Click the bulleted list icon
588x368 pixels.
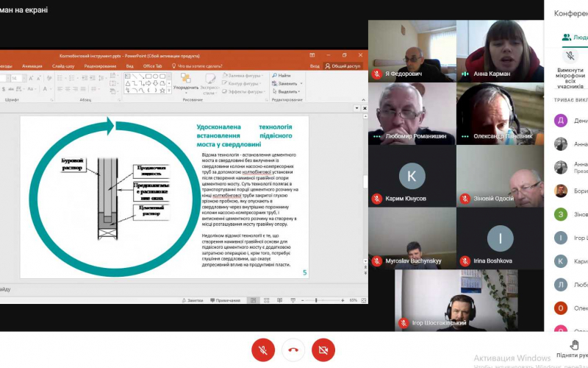click(61, 78)
